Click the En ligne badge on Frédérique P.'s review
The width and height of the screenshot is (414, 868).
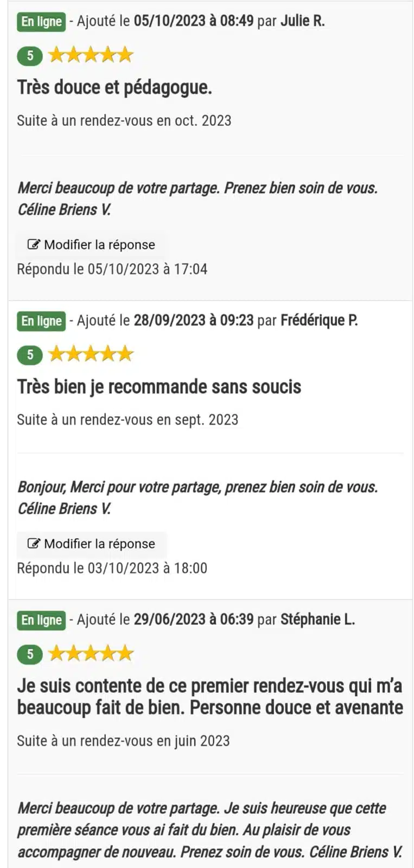[x=41, y=321]
